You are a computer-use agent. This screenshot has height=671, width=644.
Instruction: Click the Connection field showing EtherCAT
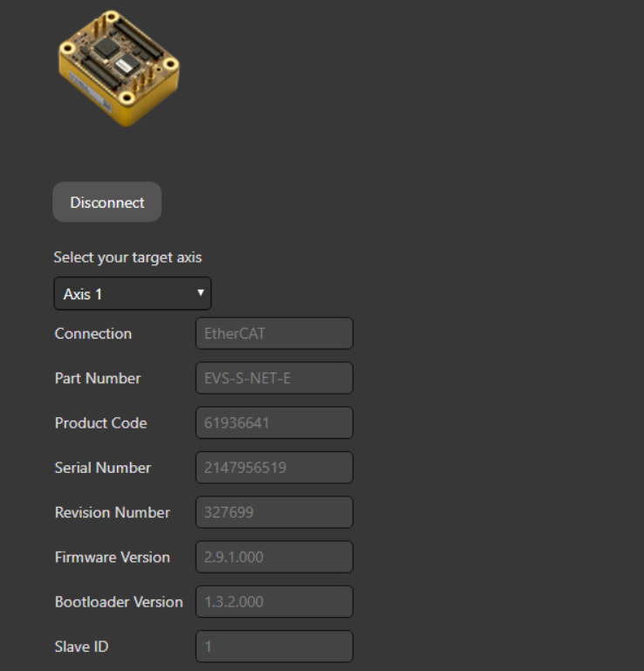click(274, 333)
